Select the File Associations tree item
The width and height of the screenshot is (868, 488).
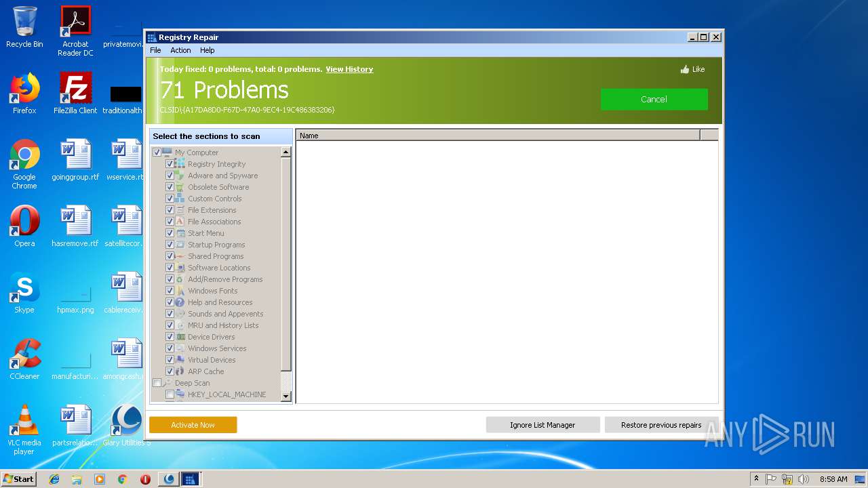pos(214,222)
